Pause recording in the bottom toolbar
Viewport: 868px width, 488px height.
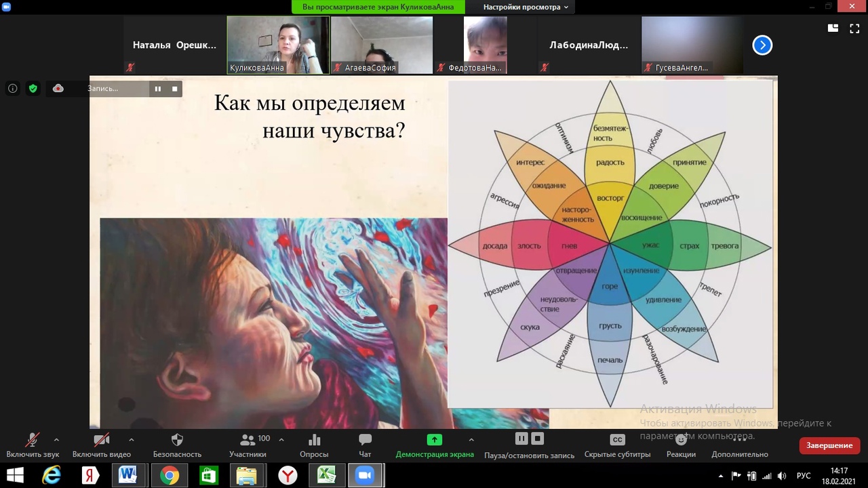point(521,439)
